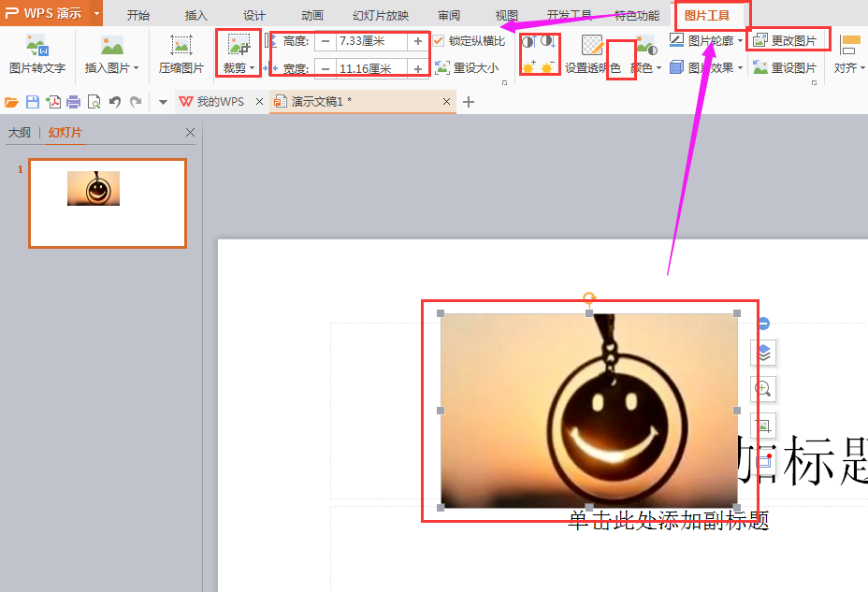Click the 更改图片 change picture button
This screenshot has height=592, width=868.
pos(785,41)
